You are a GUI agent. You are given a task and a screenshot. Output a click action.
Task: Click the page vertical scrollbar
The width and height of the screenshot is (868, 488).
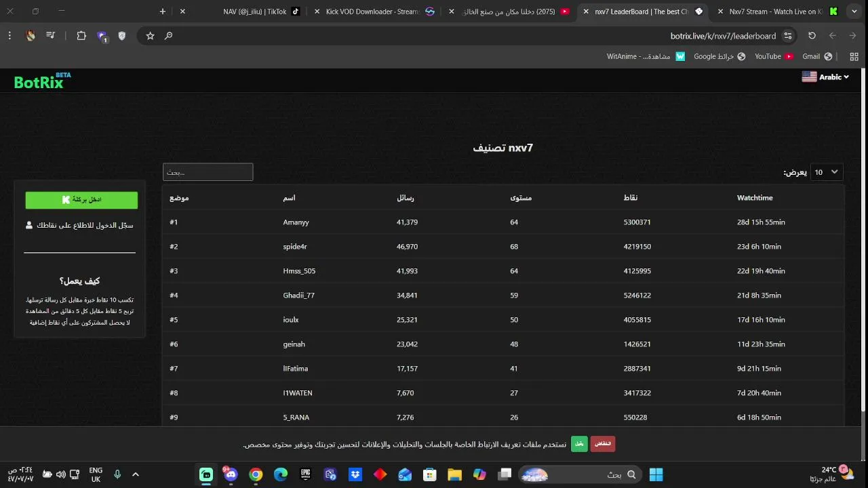pyautogui.click(x=863, y=241)
